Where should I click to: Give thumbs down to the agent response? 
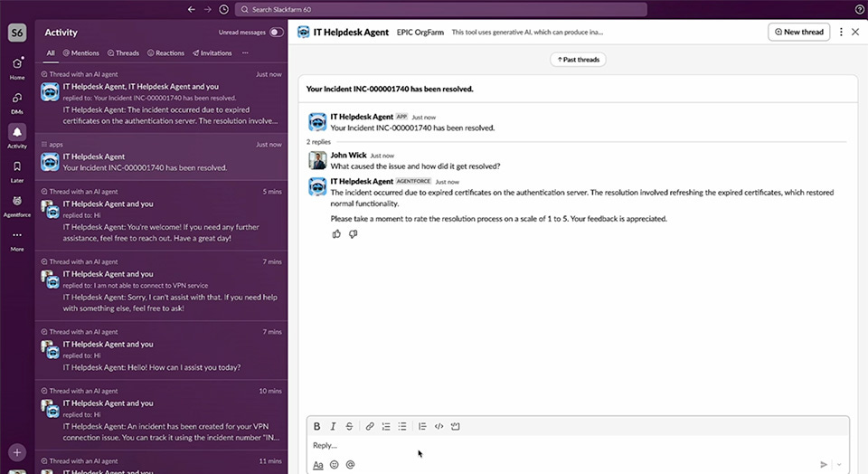[354, 234]
